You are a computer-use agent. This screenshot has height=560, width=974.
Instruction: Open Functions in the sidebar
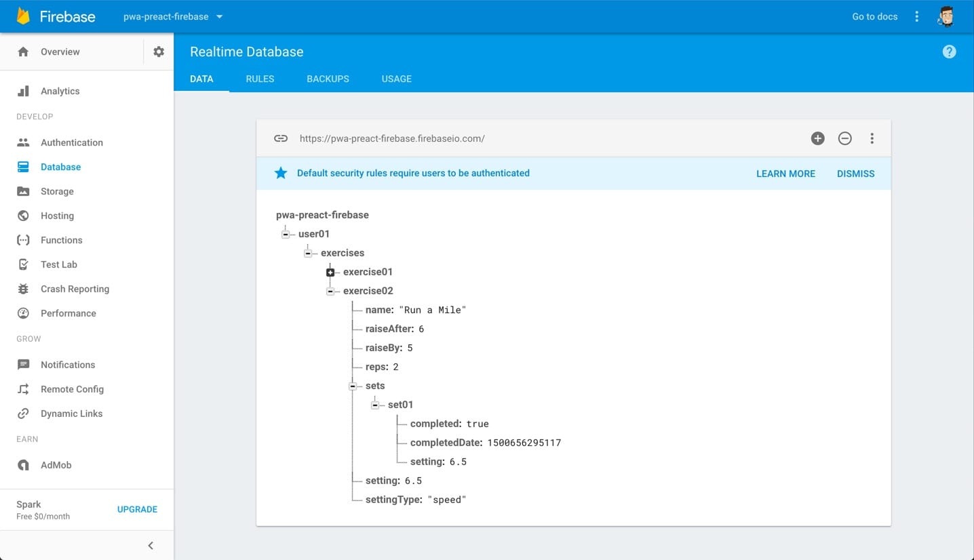[x=61, y=240]
